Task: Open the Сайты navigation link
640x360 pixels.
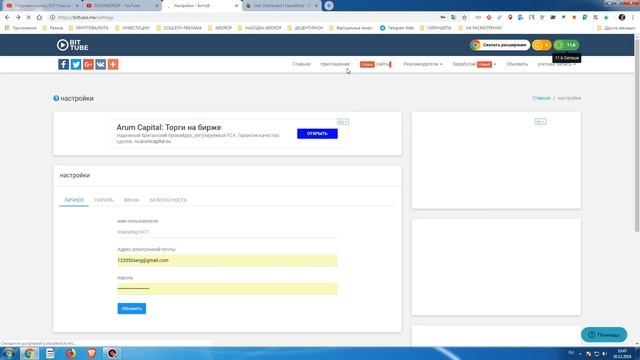Action: [x=376, y=64]
